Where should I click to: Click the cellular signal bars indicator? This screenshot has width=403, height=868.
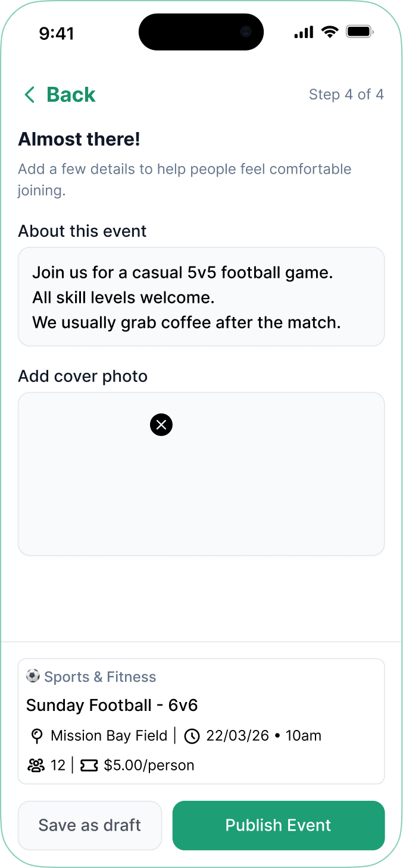pos(304,32)
